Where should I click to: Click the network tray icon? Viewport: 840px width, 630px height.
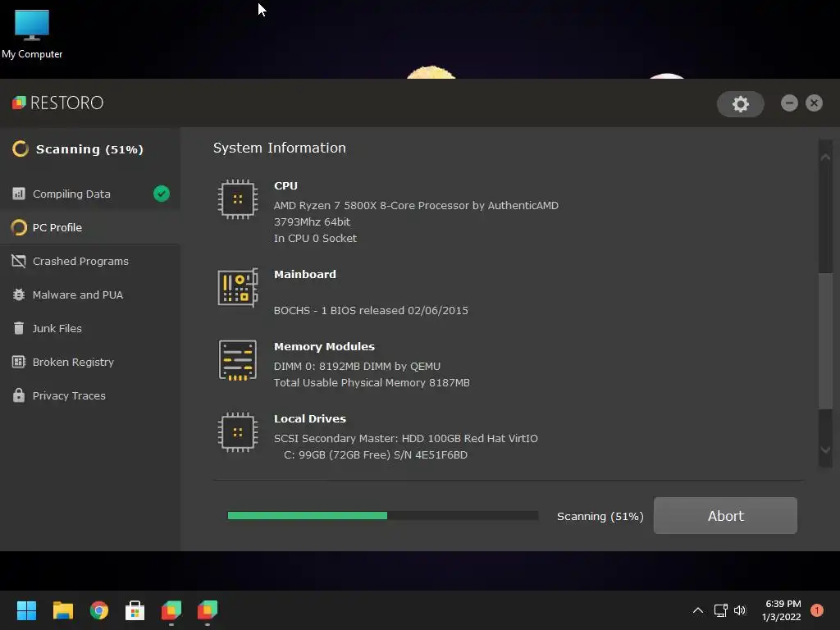point(720,610)
